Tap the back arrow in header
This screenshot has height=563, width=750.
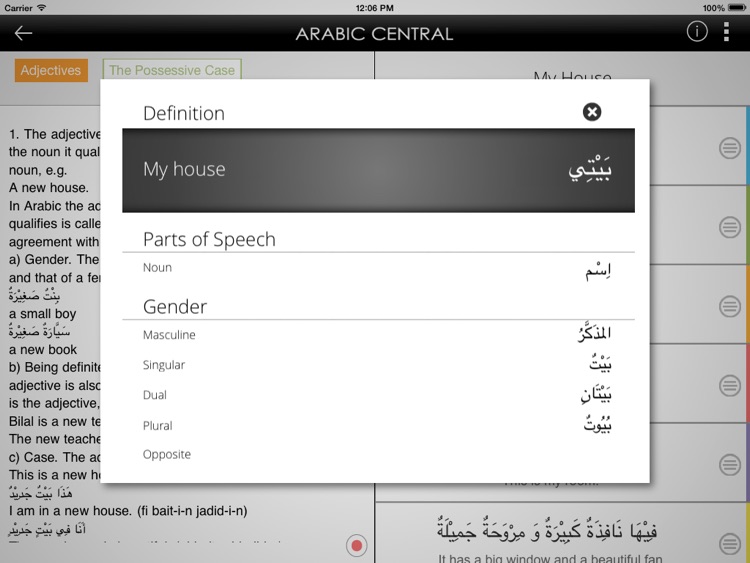(x=23, y=33)
